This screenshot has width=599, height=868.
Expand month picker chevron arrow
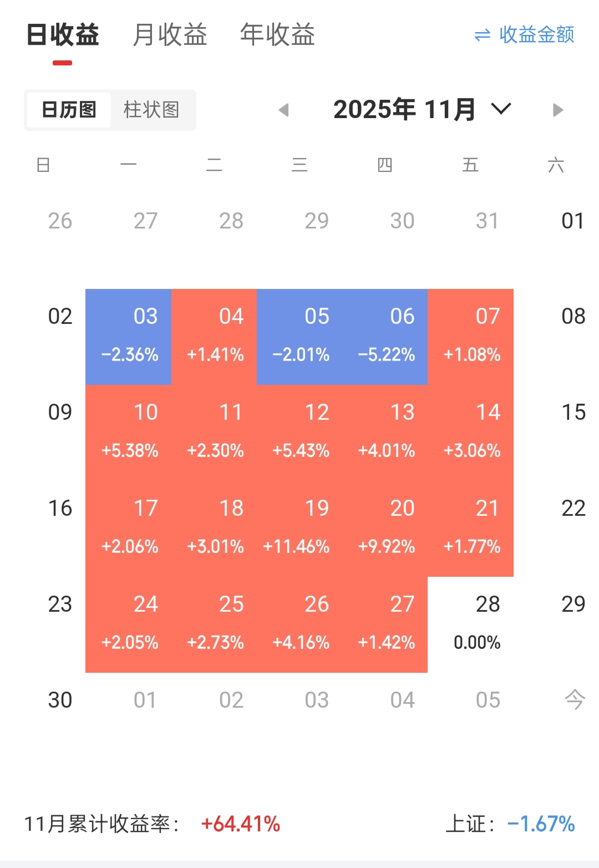(x=501, y=109)
